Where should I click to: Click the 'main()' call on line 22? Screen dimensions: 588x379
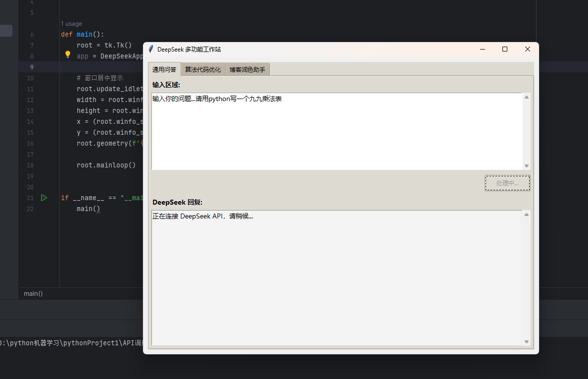[89, 209]
